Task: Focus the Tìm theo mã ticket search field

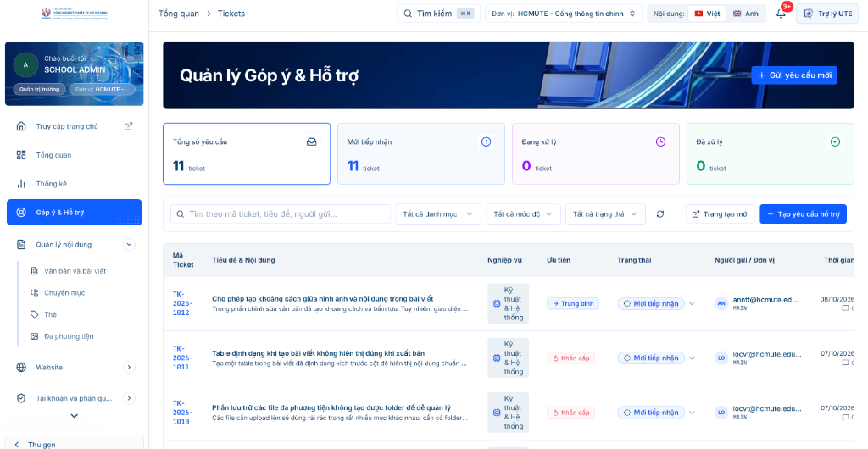Action: click(x=280, y=214)
